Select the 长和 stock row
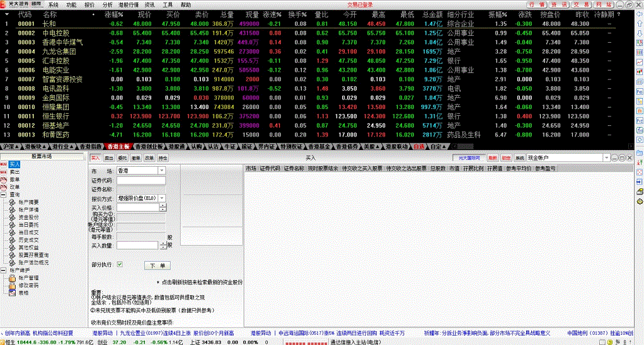This screenshot has height=345, width=644. pyautogui.click(x=316, y=24)
